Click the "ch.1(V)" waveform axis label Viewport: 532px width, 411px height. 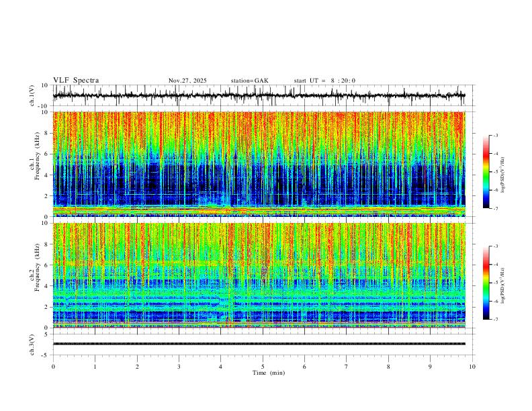tap(32, 95)
